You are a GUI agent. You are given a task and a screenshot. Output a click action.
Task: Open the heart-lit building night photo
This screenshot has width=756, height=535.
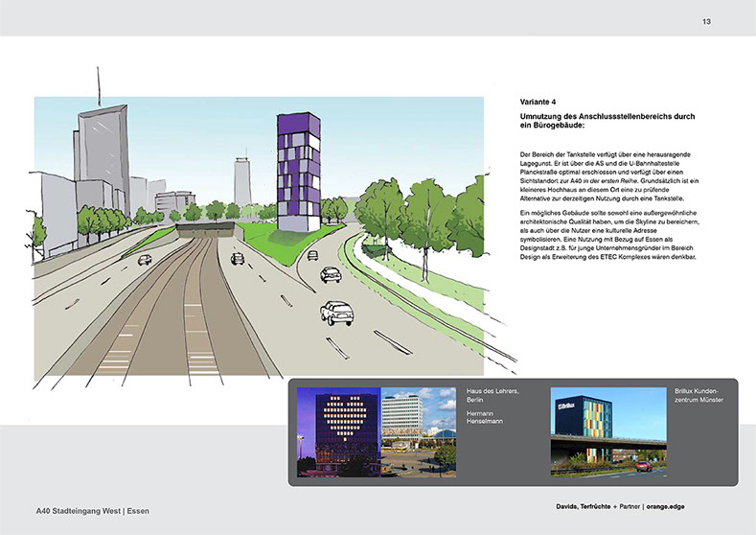(x=339, y=430)
